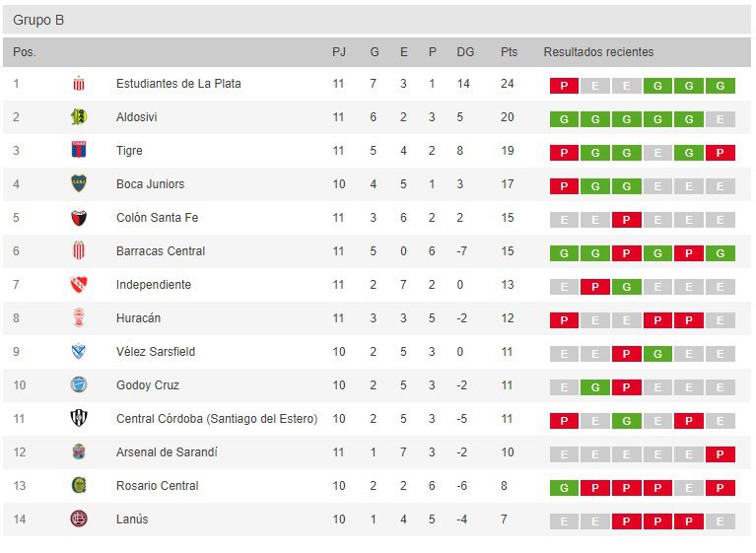Open the Barracas Central team link
The image size is (756, 553).
[161, 251]
